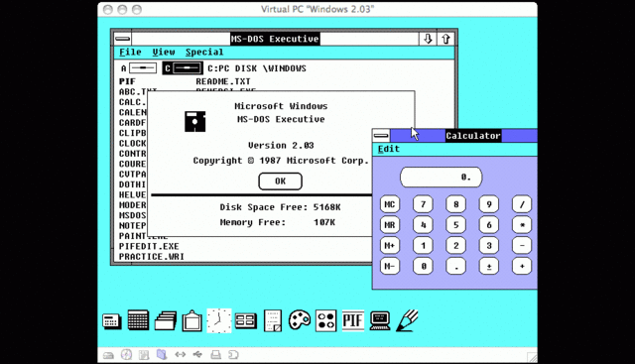This screenshot has height=364, width=635.
Task: Click the 5 key on Calculator
Action: pyautogui.click(x=456, y=225)
